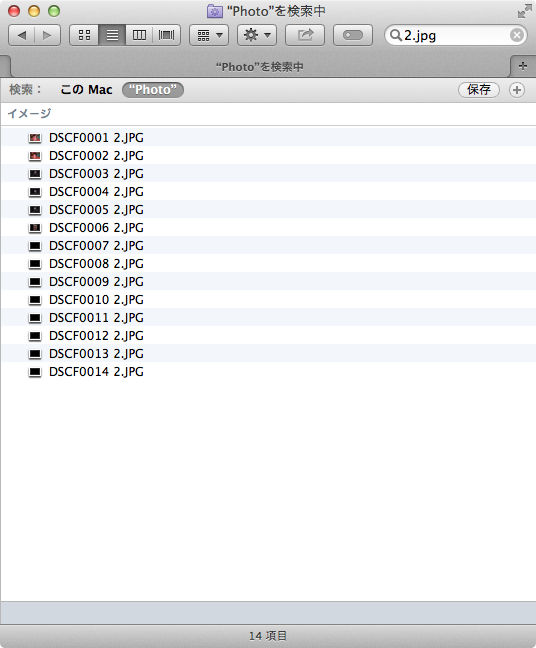Select the file DSCF0013 2.JPG
The width and height of the screenshot is (536, 648).
tap(268, 353)
